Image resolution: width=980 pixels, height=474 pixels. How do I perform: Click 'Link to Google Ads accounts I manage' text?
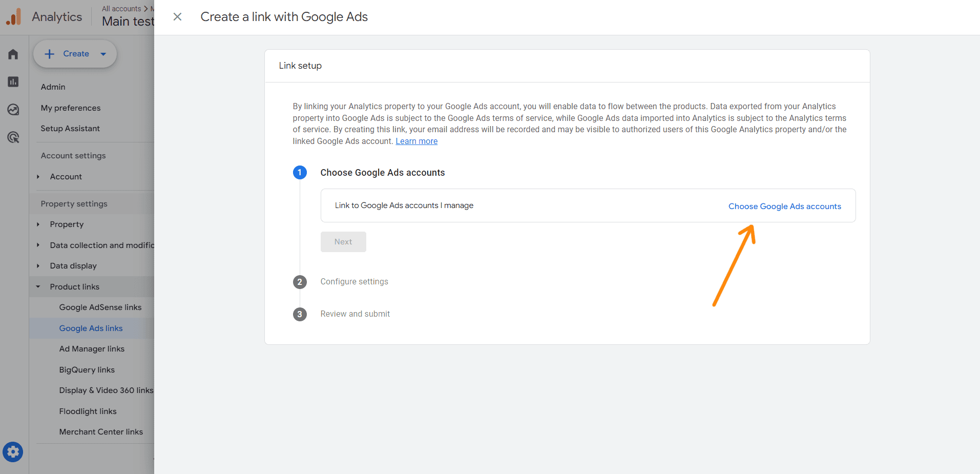404,205
